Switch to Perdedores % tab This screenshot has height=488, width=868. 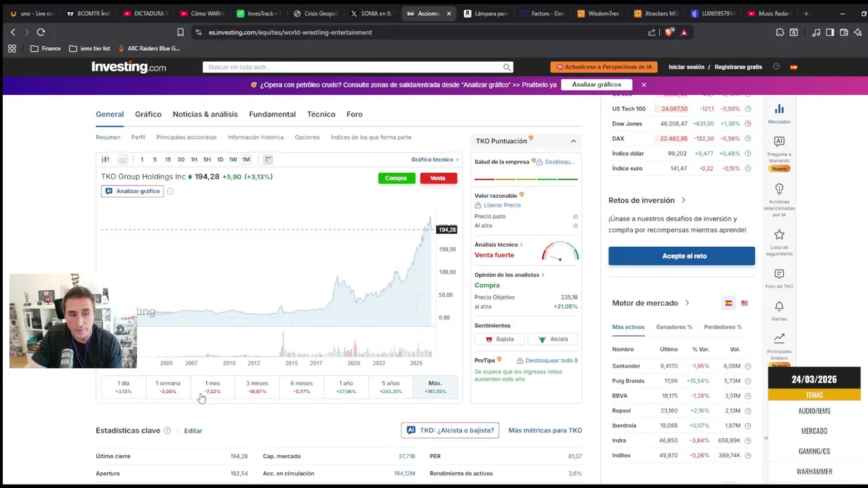[x=723, y=327]
